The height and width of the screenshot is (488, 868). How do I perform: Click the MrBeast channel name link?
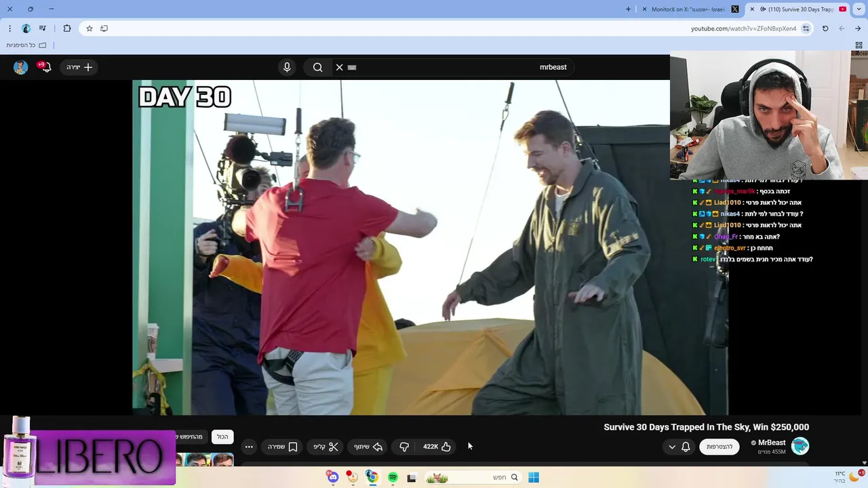point(772,443)
